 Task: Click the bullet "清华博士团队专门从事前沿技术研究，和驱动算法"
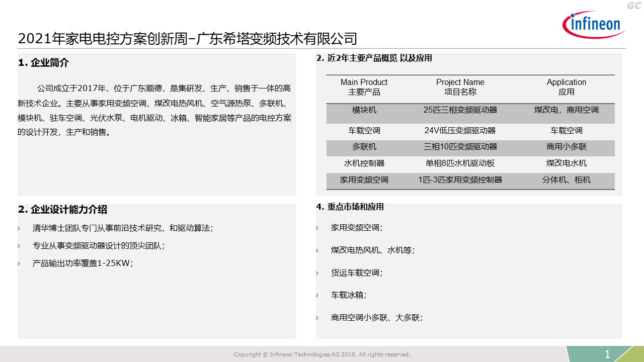coord(123,228)
